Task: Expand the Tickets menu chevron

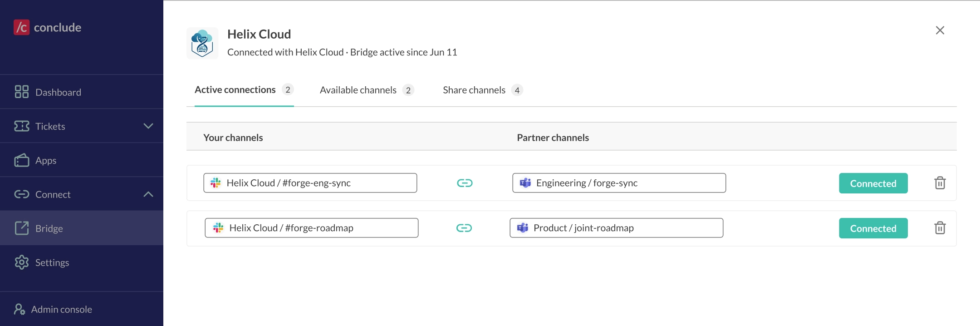Action: coord(148,126)
